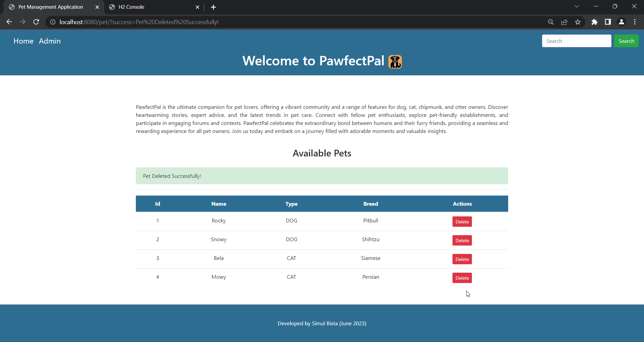
Task: Open the Chrome three-dot menu
Action: click(x=635, y=22)
